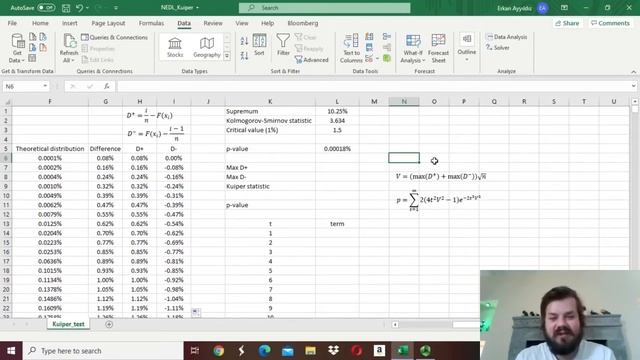Select column header N
This screenshot has height=360, width=640.
point(404,101)
